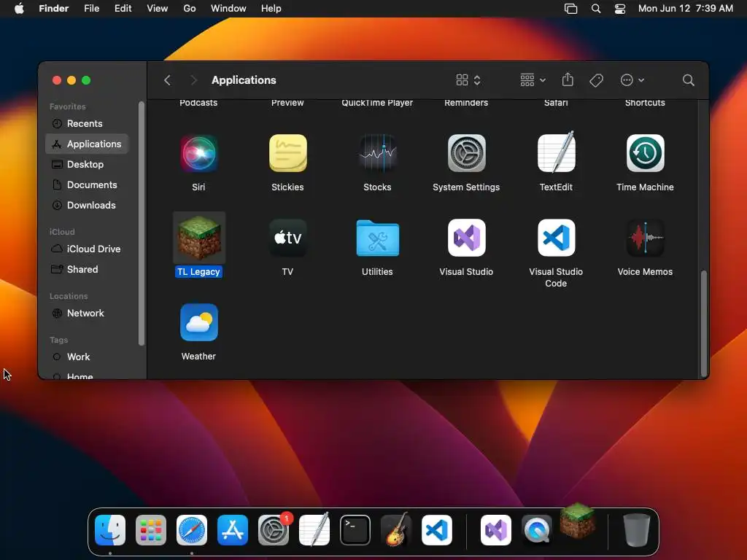Open the Go menu

point(190,9)
